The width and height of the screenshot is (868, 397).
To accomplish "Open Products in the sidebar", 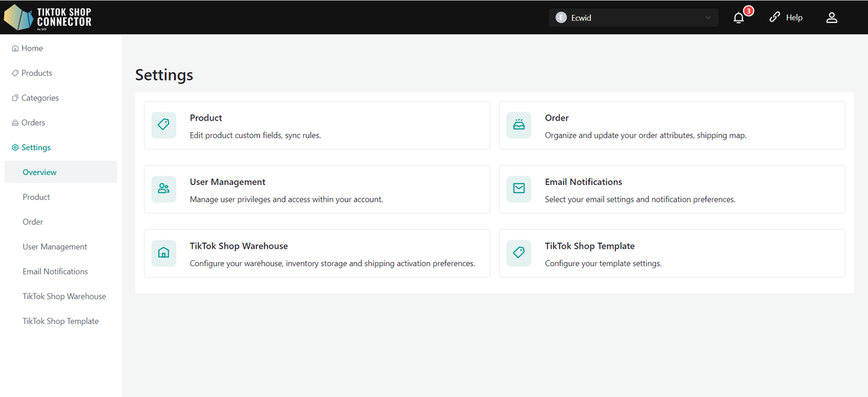I will tap(37, 73).
